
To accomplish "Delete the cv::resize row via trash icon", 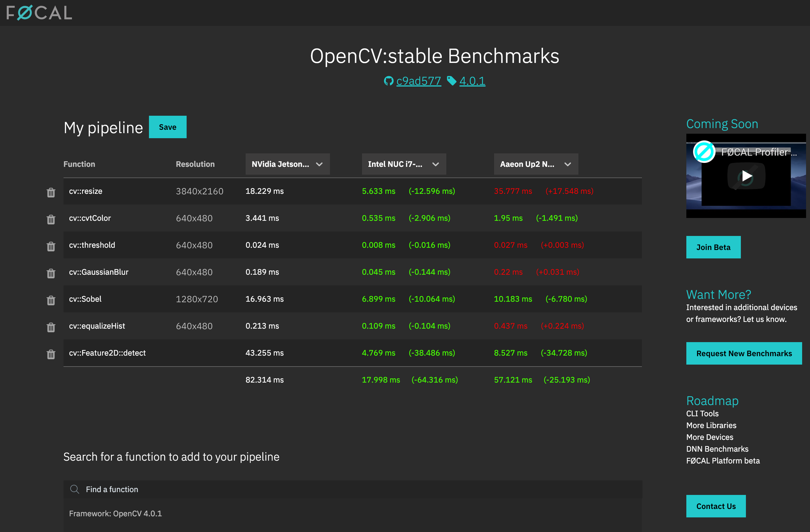I will point(51,192).
